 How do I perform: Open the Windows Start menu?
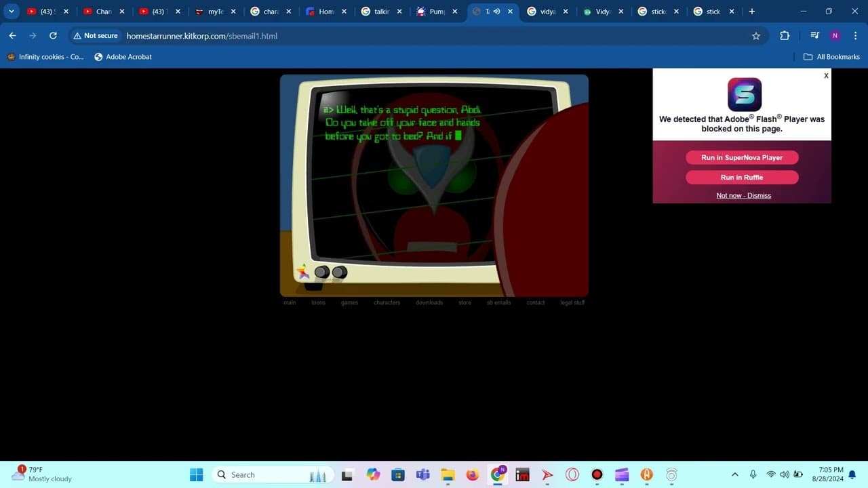196,474
